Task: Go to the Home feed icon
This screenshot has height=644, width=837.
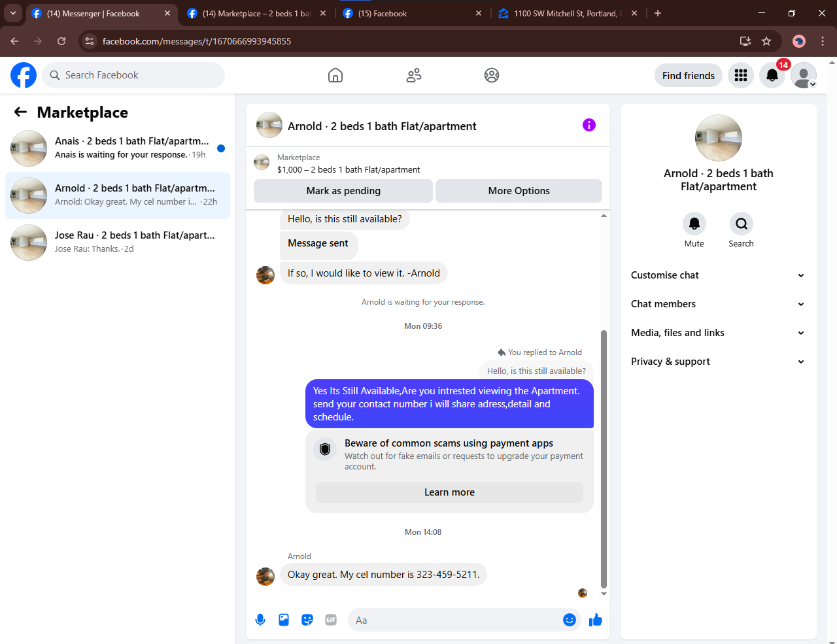Action: click(x=335, y=75)
